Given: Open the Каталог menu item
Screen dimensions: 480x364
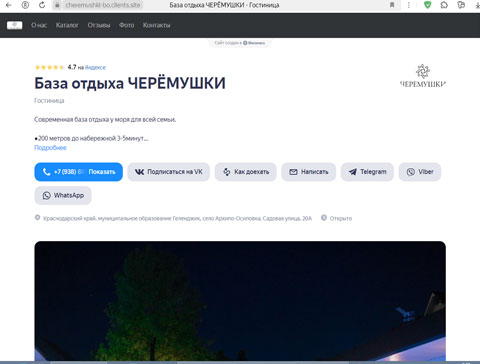Looking at the screenshot, I should pos(67,25).
